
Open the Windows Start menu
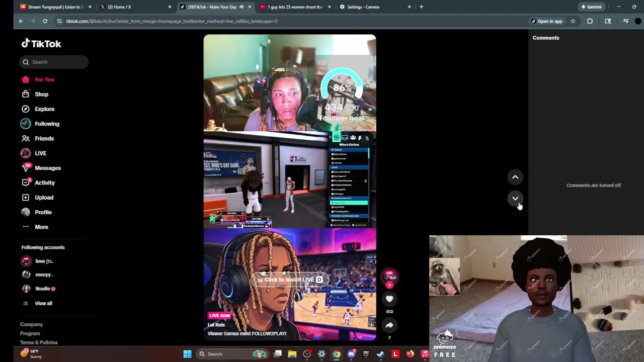click(187, 354)
